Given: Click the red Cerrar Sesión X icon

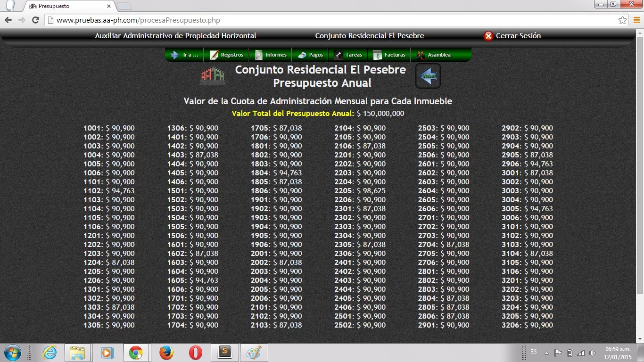Looking at the screenshot, I should click(488, 36).
